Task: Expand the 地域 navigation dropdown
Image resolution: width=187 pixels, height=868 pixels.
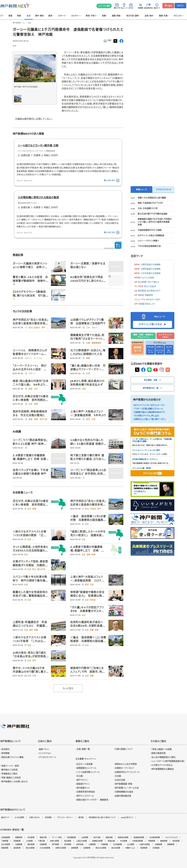Action: (x=19, y=15)
